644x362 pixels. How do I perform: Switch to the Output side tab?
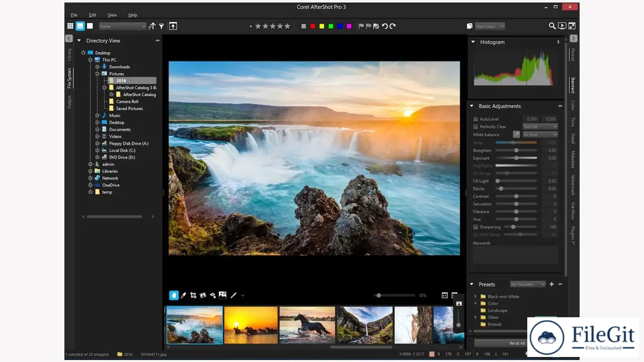pyautogui.click(x=69, y=102)
